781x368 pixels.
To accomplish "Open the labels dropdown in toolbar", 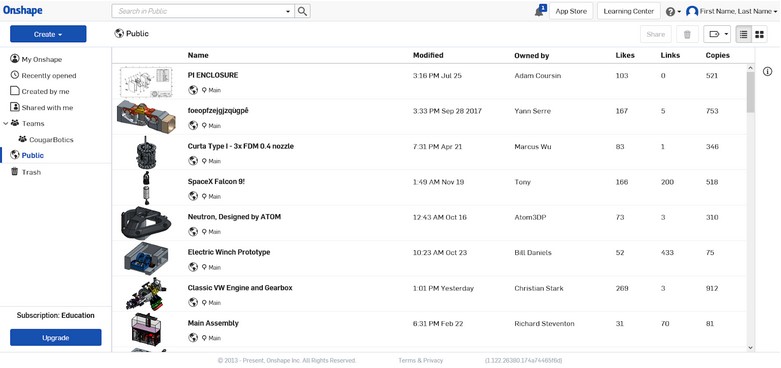I will pyautogui.click(x=717, y=34).
